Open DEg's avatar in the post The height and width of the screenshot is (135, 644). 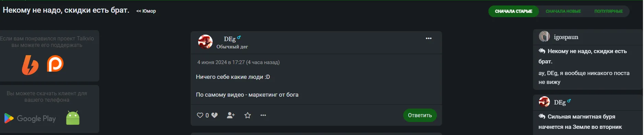[x=205, y=42]
